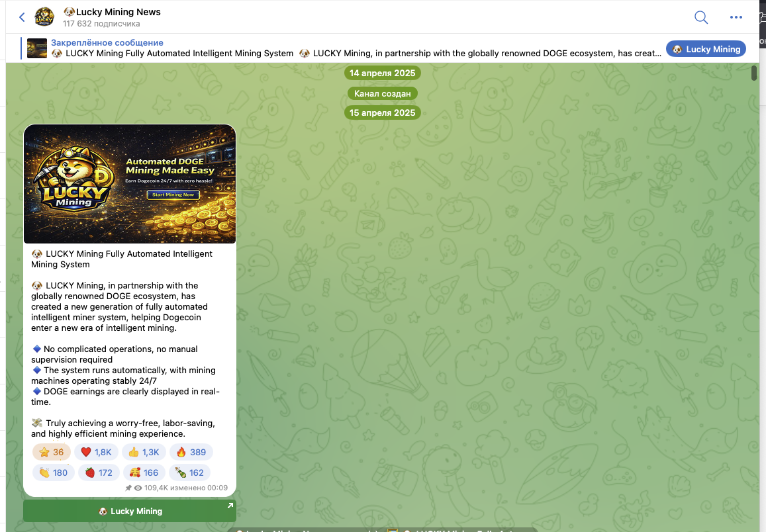Click the Lucky Mining button in pinned bar
The width and height of the screenshot is (766, 532).
pyautogui.click(x=706, y=49)
